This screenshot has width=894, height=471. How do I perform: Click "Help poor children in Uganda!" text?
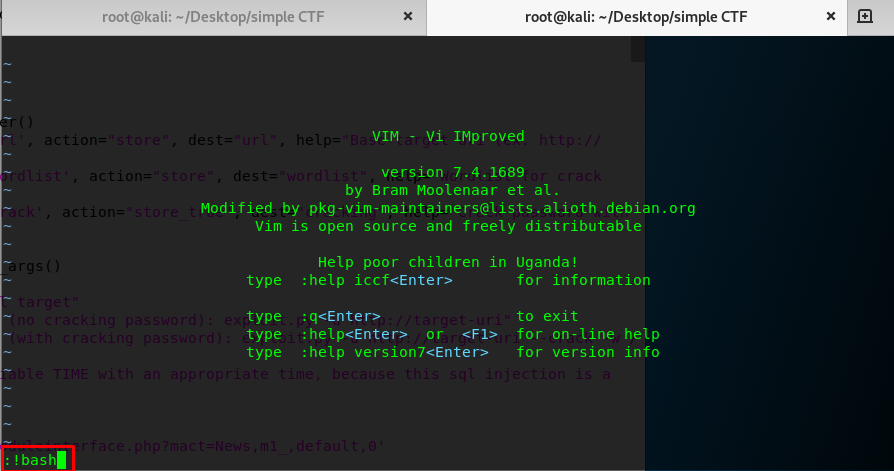click(x=448, y=262)
